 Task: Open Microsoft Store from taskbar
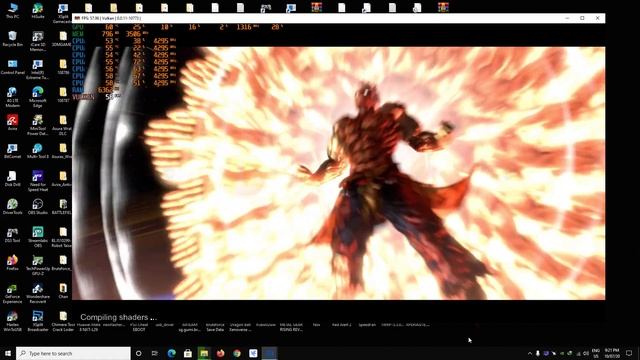pyautogui.click(x=188, y=353)
